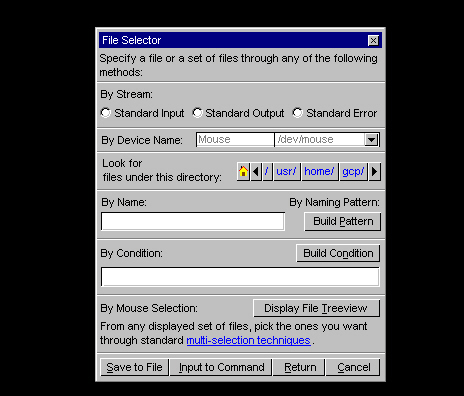This screenshot has width=464, height=396.
Task: Close the File Selector dialog
Action: click(x=373, y=40)
